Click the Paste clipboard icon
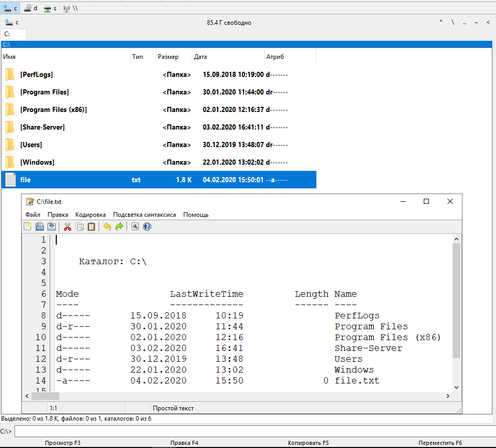Screen dimensions: 496x448 coord(91,227)
